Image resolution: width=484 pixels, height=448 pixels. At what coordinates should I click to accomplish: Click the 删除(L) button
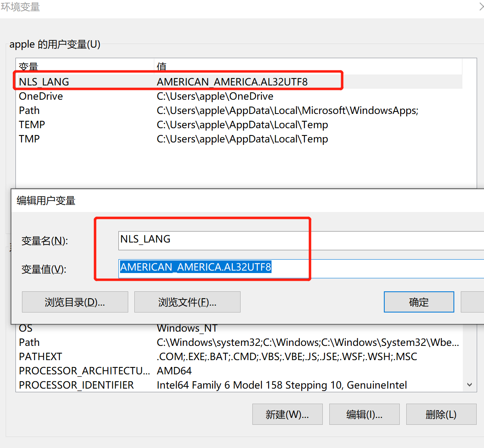441,414
